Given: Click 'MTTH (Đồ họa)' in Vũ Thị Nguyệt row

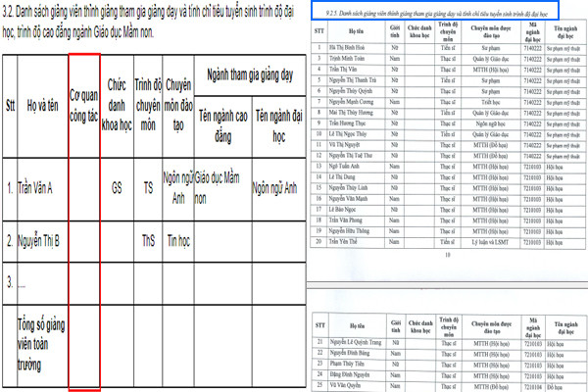Looking at the screenshot, I should click(x=491, y=145).
